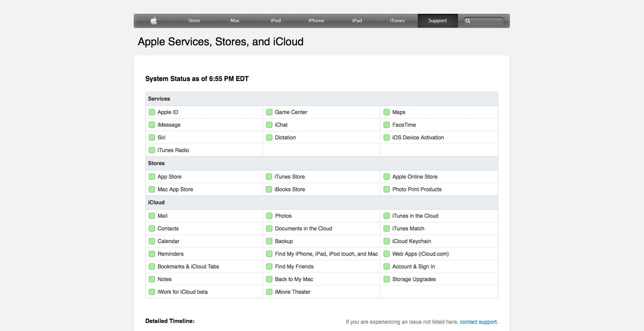Click green status icon beside Apple ID

pyautogui.click(x=152, y=112)
